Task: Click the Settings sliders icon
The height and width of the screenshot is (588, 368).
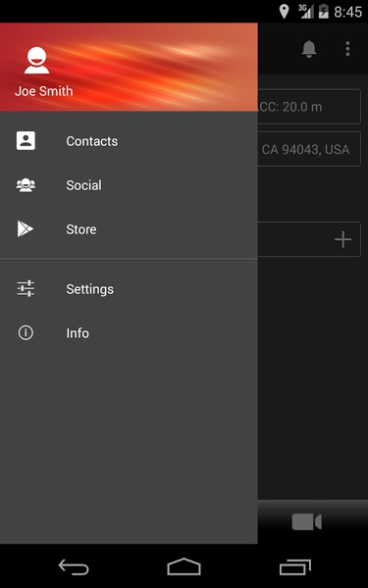Action: [x=26, y=289]
